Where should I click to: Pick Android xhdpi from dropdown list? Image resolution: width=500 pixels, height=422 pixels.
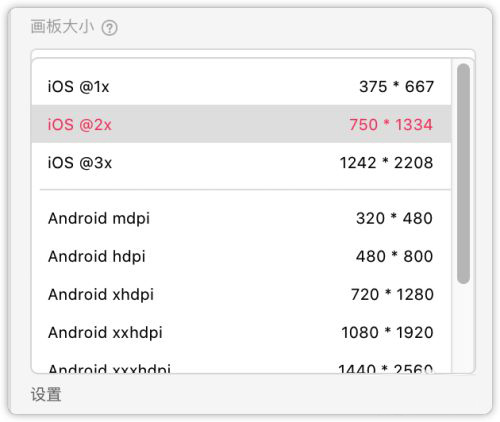pos(241,294)
